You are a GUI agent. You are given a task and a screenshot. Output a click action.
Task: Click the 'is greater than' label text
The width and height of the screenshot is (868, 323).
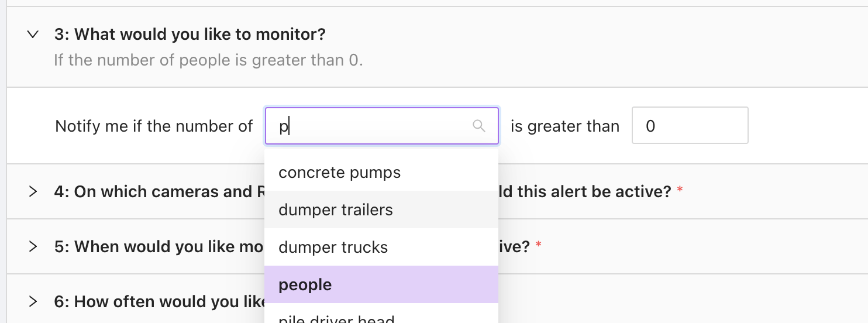point(564,126)
